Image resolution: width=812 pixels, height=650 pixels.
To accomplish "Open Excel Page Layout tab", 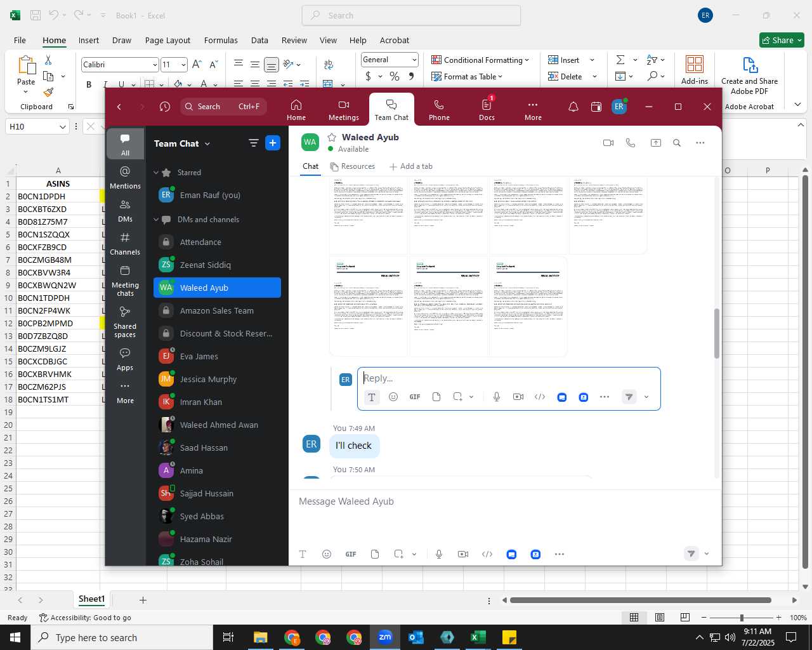I will click(x=167, y=40).
